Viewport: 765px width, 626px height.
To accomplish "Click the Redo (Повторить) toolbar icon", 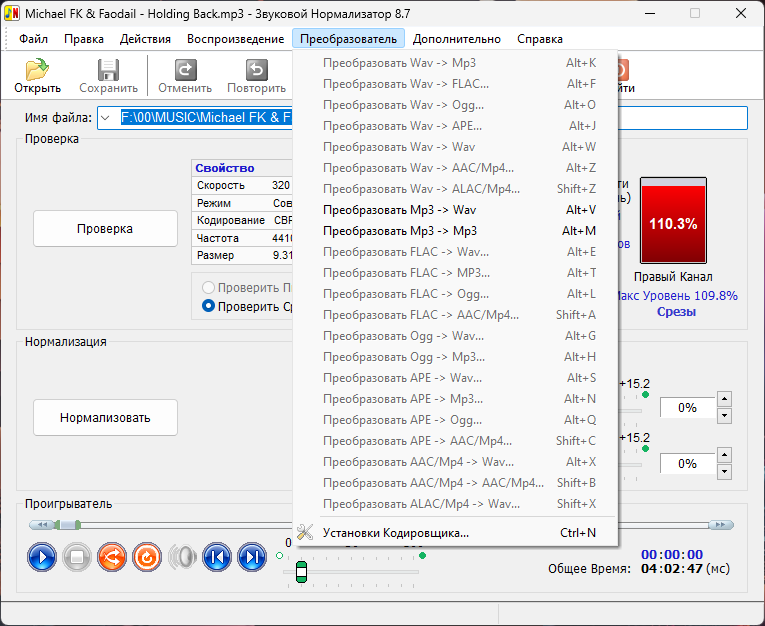I will pyautogui.click(x=257, y=70).
